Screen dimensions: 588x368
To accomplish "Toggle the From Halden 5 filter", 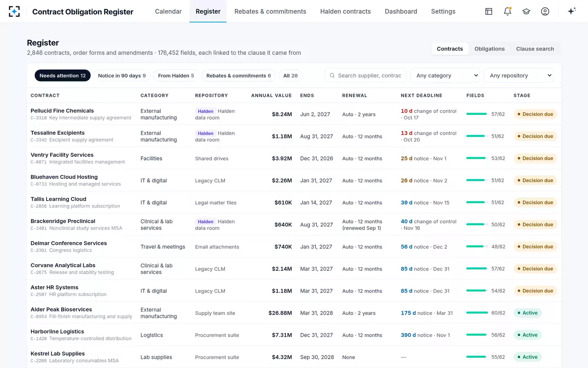I will pyautogui.click(x=176, y=76).
